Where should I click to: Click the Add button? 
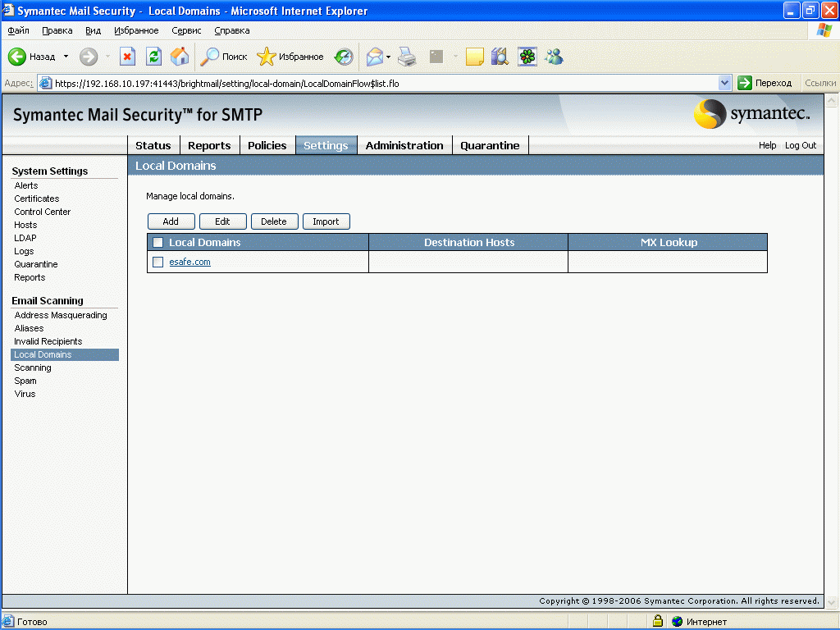[x=171, y=221]
